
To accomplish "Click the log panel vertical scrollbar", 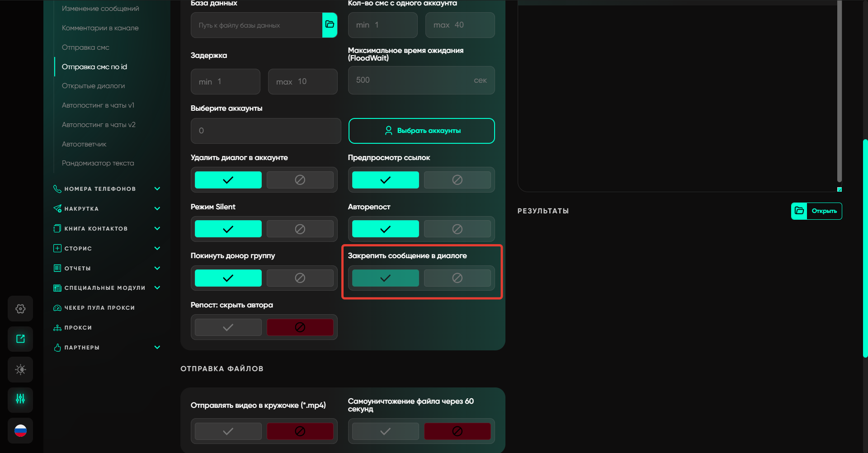I will 839,90.
